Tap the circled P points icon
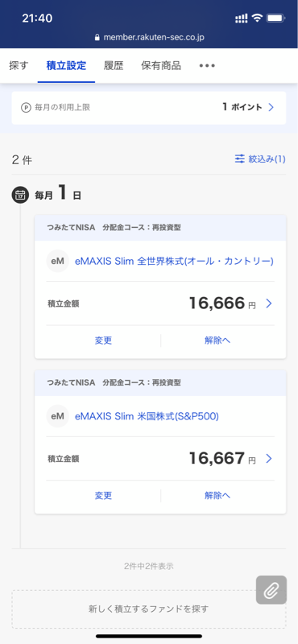Screen dimensions: 298x644 [x=26, y=108]
